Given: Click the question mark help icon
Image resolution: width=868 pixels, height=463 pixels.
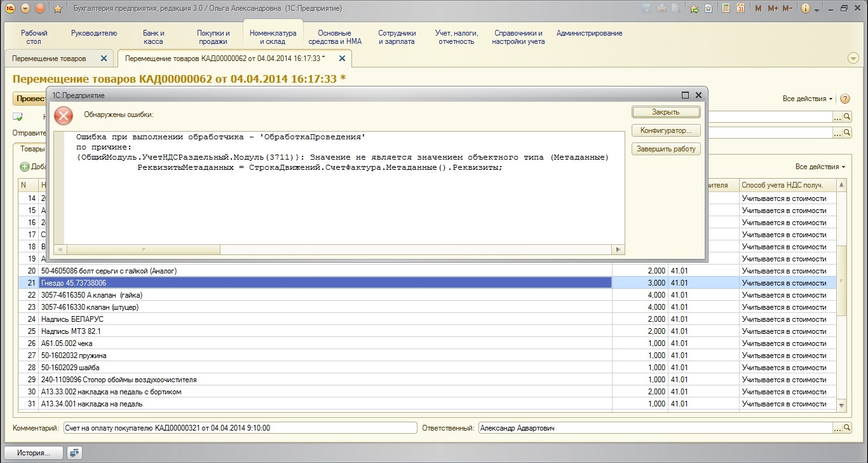Looking at the screenshot, I should 845,99.
